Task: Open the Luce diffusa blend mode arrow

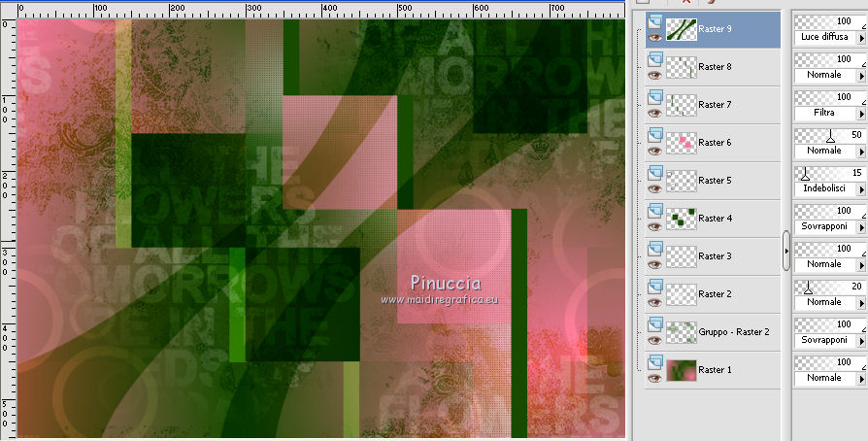Action: click(861, 38)
